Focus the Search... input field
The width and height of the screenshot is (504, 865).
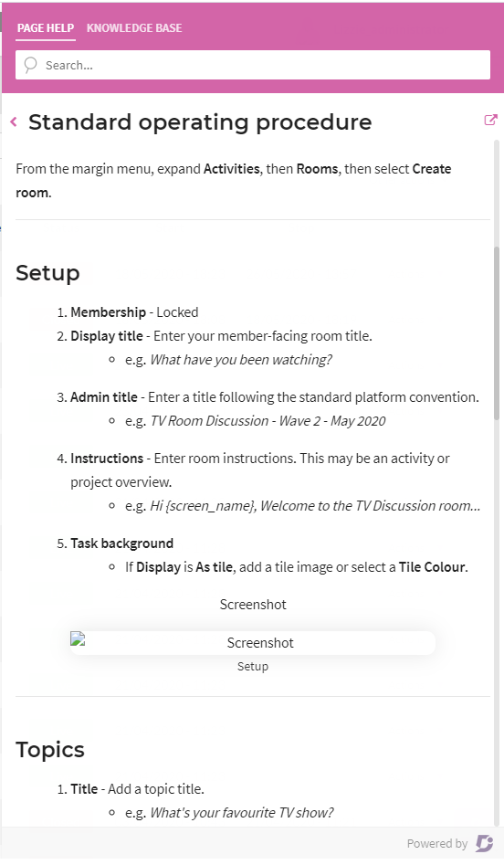(x=253, y=65)
